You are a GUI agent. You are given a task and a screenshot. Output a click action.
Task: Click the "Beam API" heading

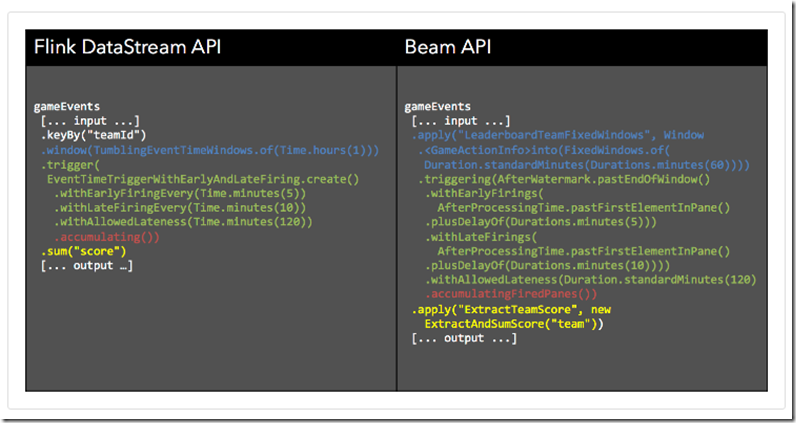pos(448,47)
